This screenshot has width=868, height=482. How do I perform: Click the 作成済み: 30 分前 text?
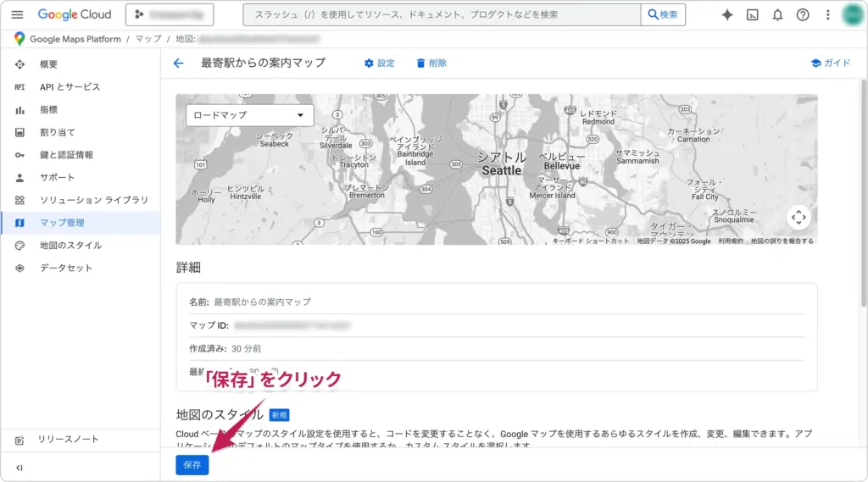click(225, 349)
